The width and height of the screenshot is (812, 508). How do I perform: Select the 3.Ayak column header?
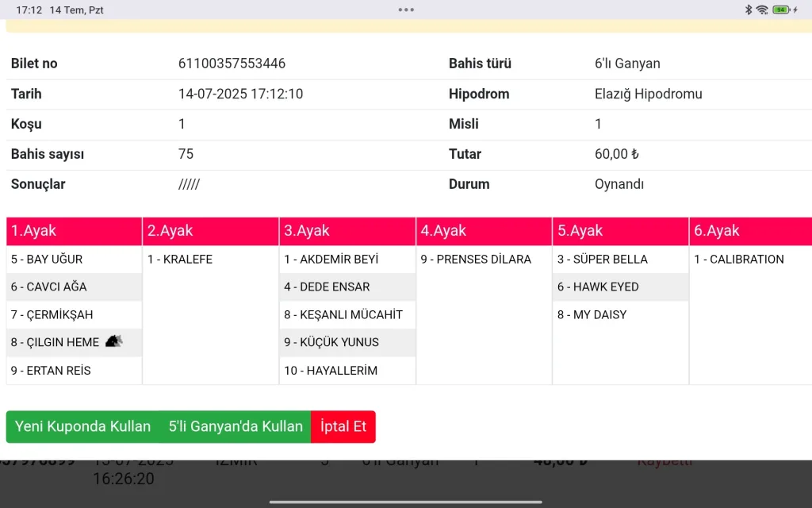[x=347, y=231]
